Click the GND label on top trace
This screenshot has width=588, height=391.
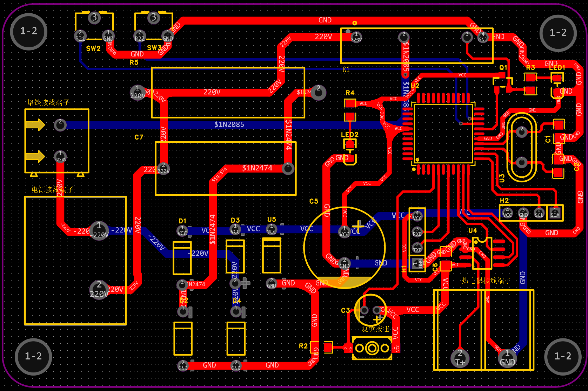pos(325,20)
